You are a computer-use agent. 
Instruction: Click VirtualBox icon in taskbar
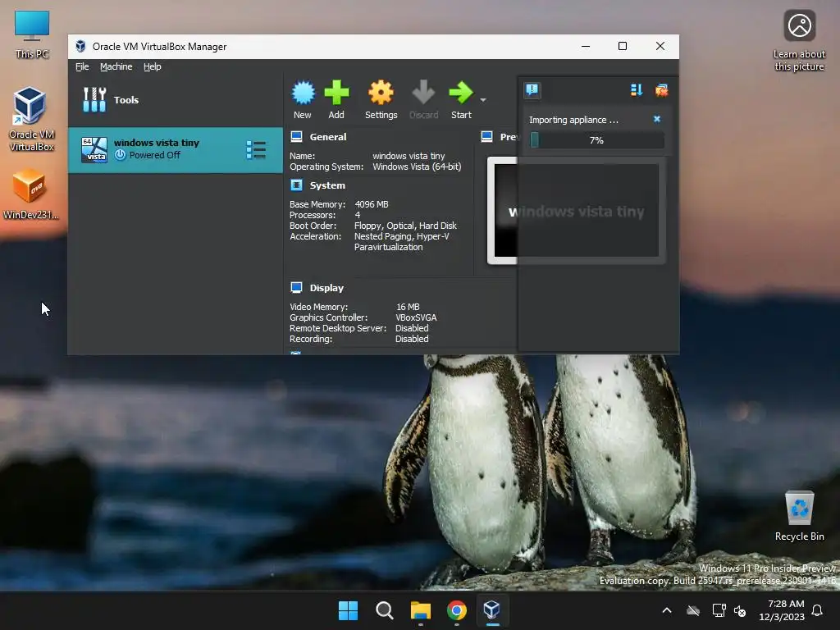click(x=492, y=610)
